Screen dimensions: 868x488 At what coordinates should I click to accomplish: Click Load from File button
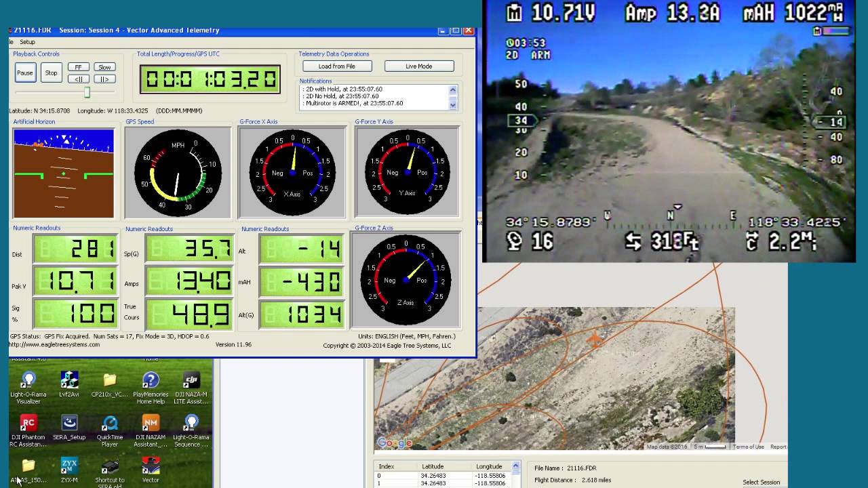click(x=337, y=66)
